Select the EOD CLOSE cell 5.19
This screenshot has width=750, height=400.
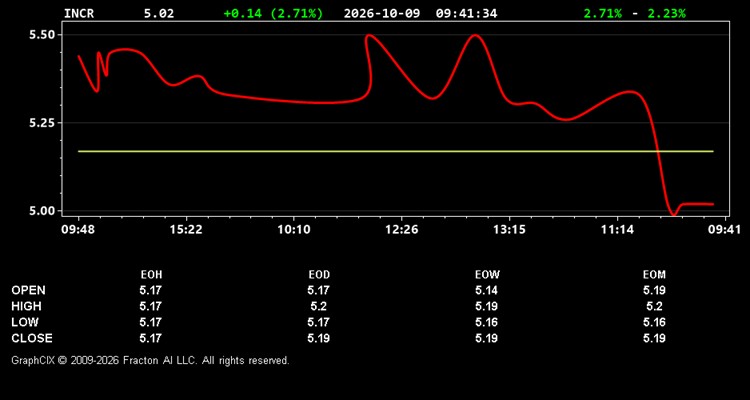pyautogui.click(x=319, y=338)
